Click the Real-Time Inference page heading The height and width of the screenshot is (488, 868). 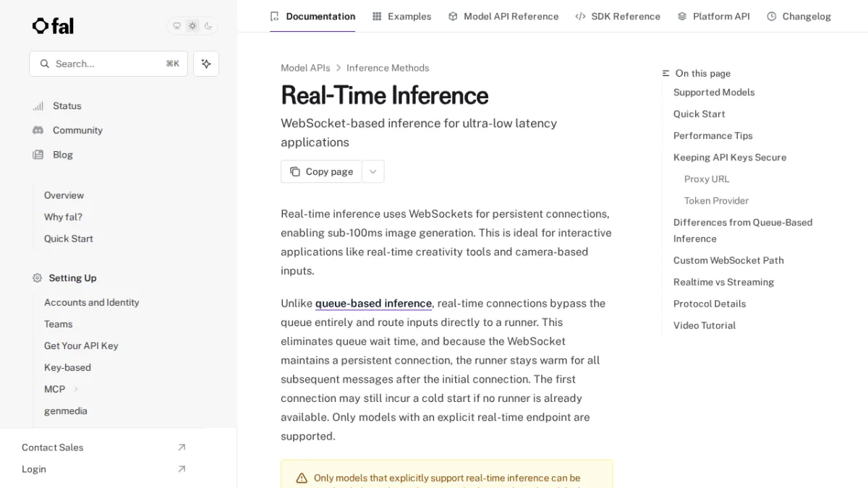click(x=385, y=95)
